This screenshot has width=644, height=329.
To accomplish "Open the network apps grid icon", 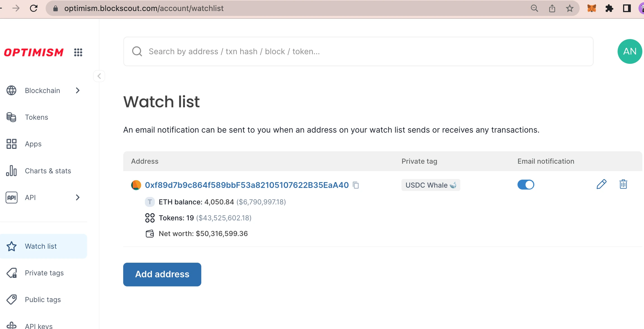I will [78, 52].
